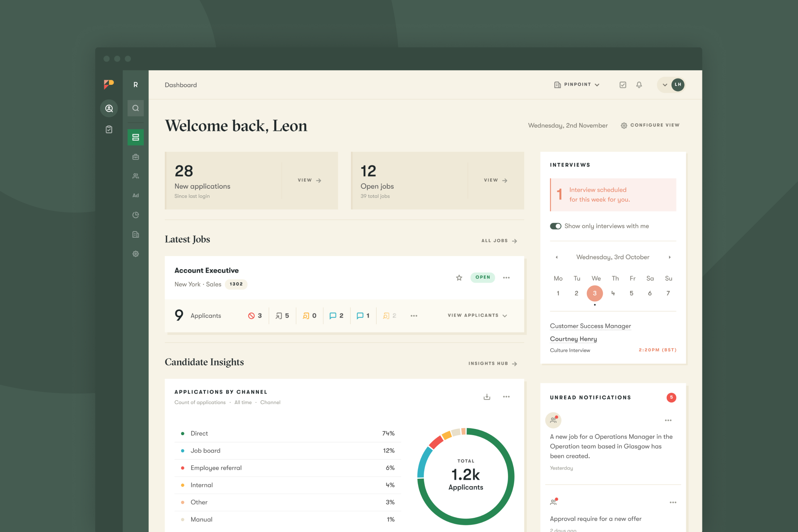798x532 pixels.
Task: Select the search icon in the sidebar
Action: pyautogui.click(x=135, y=108)
